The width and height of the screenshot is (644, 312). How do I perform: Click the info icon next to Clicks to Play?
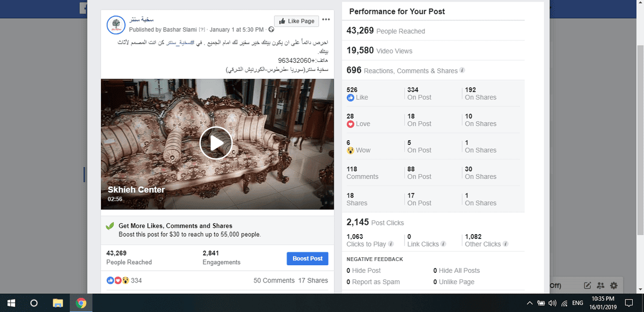tap(391, 244)
